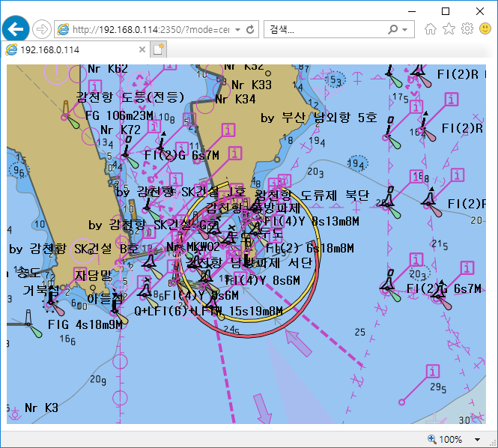
Task: Click the purple arrow right of the circle
Action: point(298,343)
